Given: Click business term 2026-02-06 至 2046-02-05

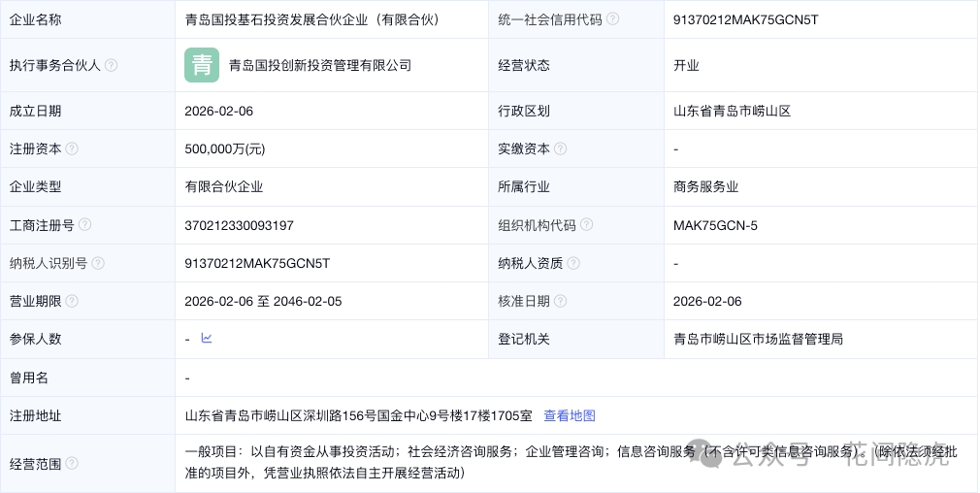Looking at the screenshot, I should [263, 301].
